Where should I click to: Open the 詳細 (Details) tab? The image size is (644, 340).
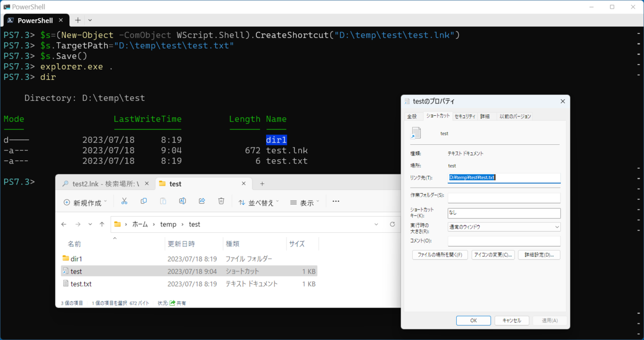[x=485, y=116]
